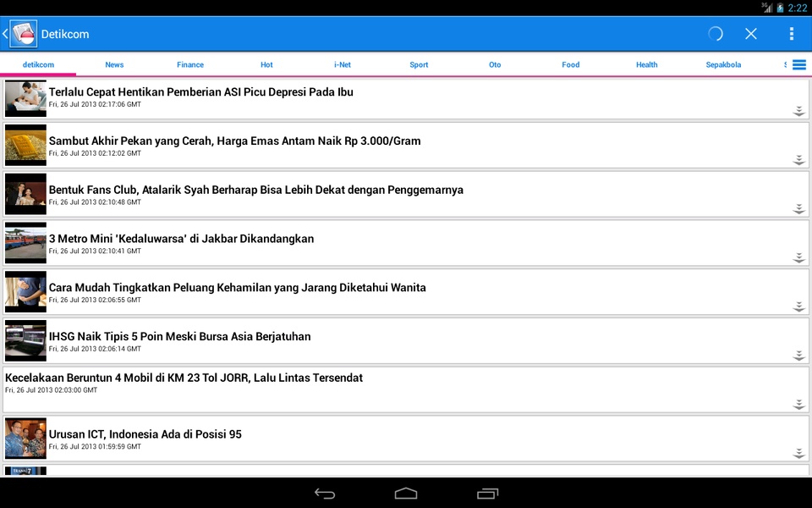Tap the Android Home navigation button

[406, 494]
